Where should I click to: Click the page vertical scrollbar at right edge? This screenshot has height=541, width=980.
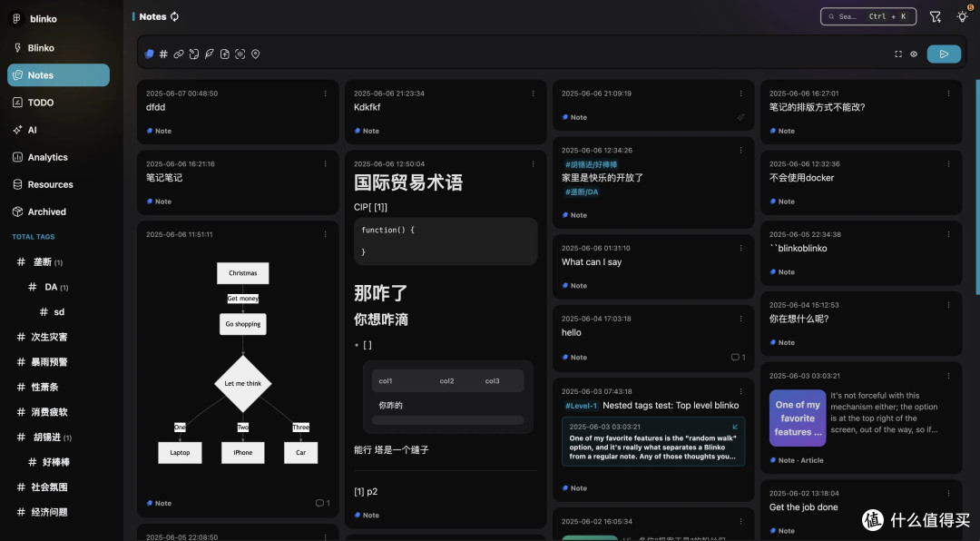977,187
